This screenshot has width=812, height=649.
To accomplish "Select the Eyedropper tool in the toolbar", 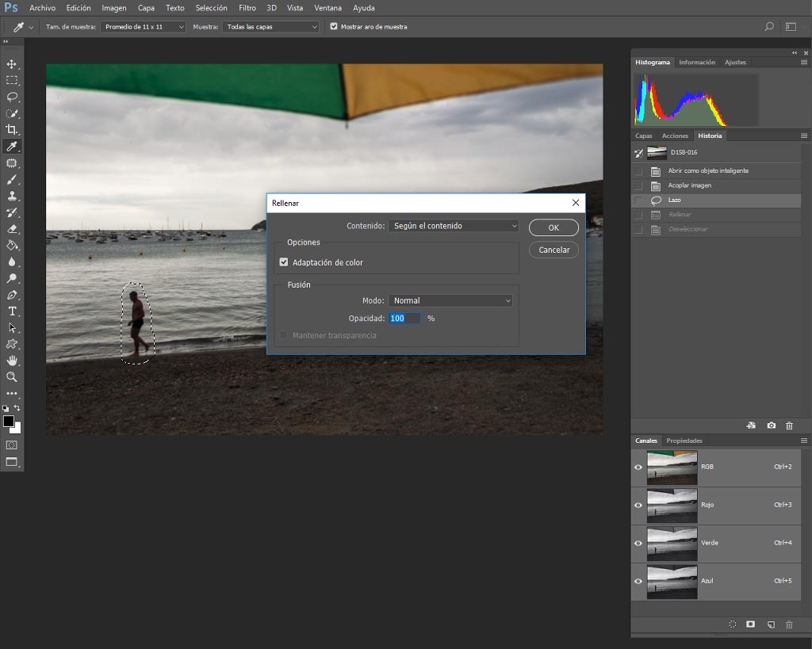I will coord(11,147).
